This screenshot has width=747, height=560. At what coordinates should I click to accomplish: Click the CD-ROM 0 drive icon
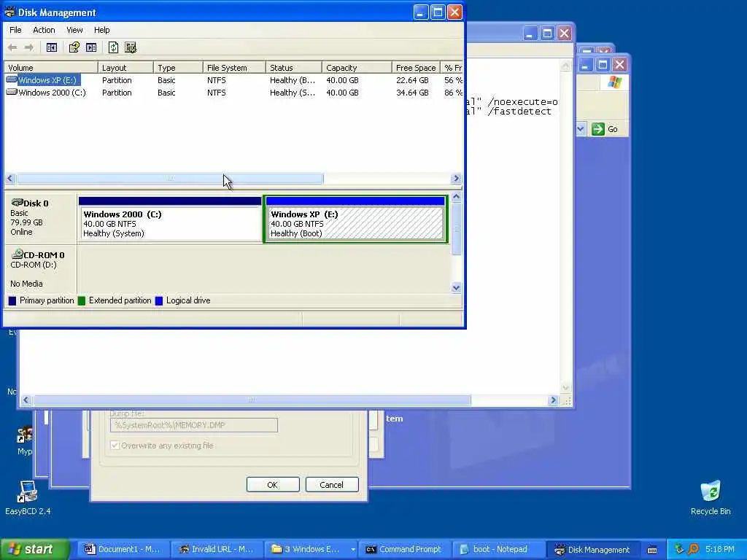point(18,254)
